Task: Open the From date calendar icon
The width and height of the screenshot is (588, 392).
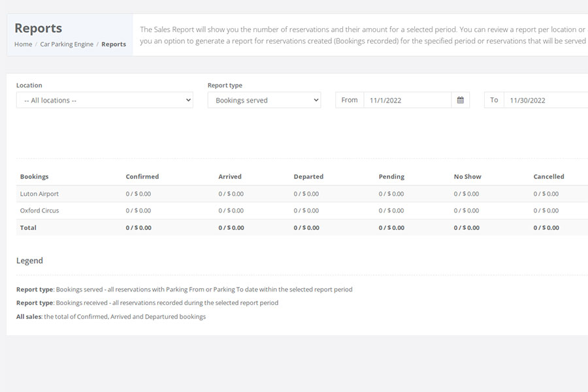Action: point(461,100)
